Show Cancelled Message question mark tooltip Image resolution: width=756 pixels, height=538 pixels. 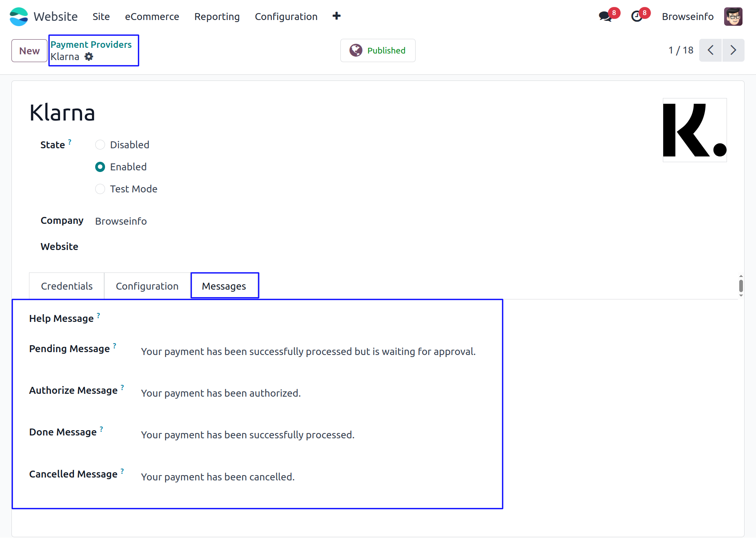click(x=122, y=471)
